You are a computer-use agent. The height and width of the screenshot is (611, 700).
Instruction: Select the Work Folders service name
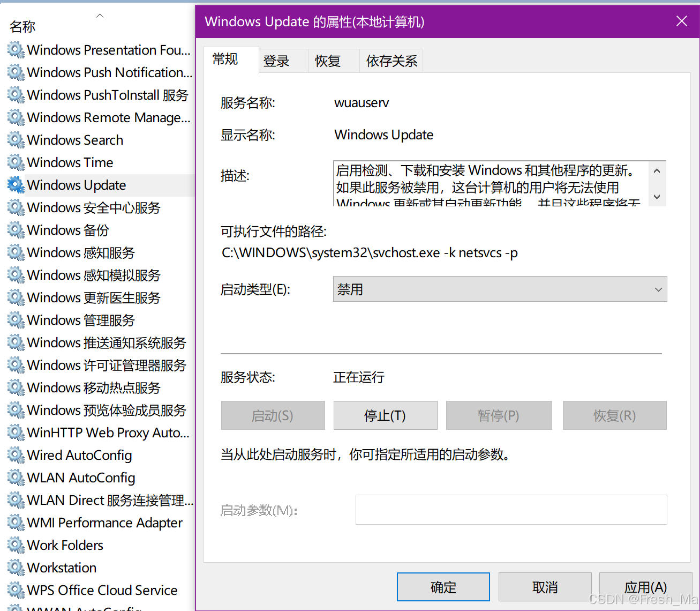click(65, 546)
